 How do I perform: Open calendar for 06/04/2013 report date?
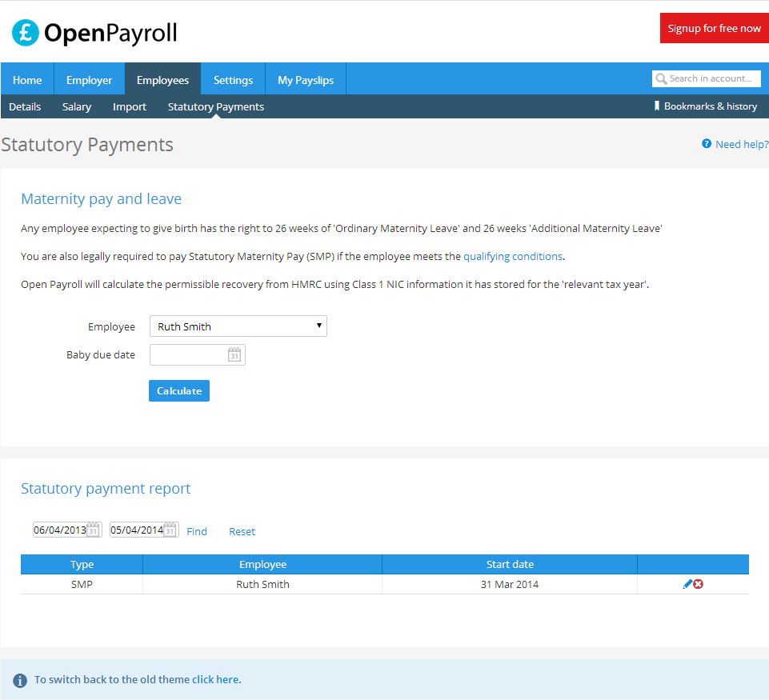(93, 530)
